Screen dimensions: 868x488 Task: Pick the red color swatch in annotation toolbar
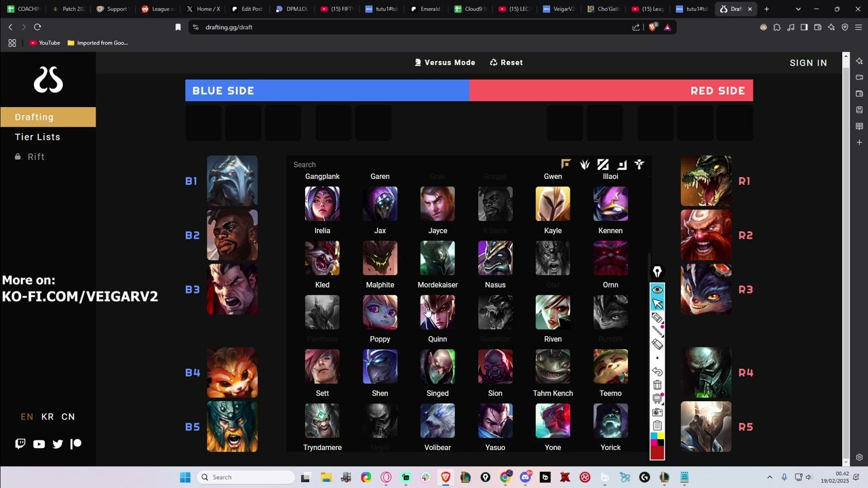point(657,452)
